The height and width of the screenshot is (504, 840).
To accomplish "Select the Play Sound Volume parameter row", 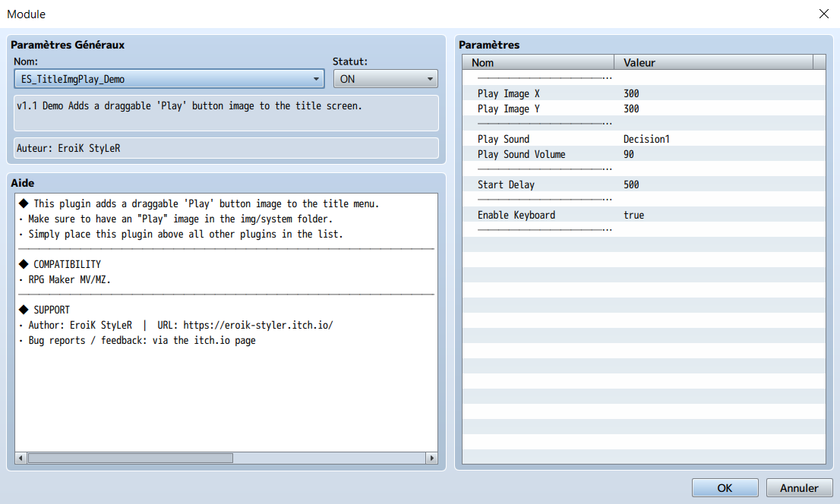I will pos(644,154).
